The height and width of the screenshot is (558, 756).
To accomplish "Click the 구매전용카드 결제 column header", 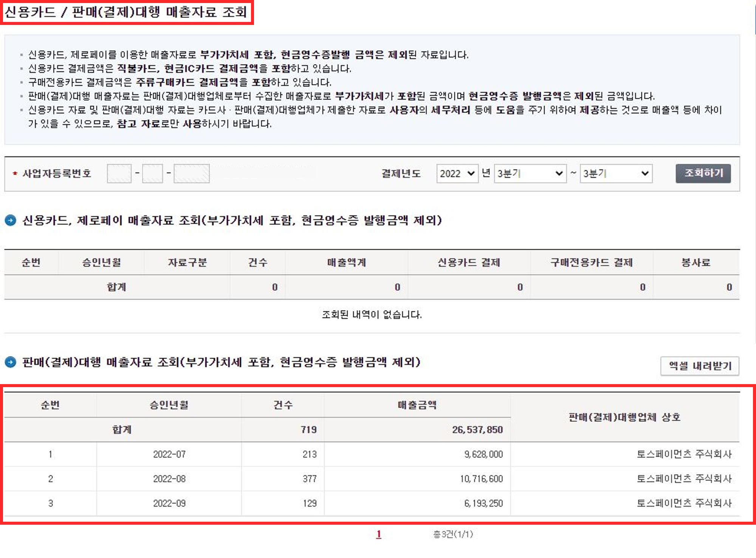I will point(591,262).
